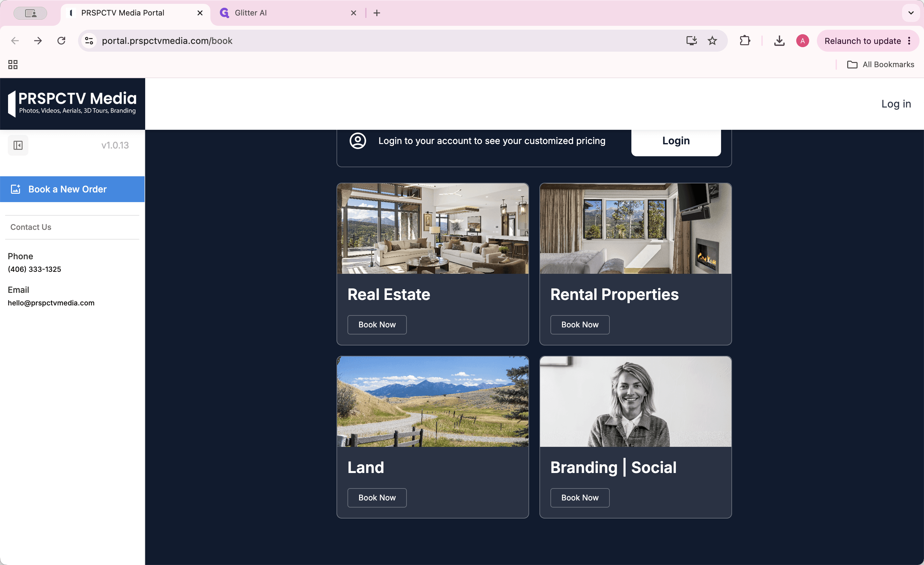Collapse the sidebar with the panel icon
Viewport: 924px width, 565px height.
(18, 145)
